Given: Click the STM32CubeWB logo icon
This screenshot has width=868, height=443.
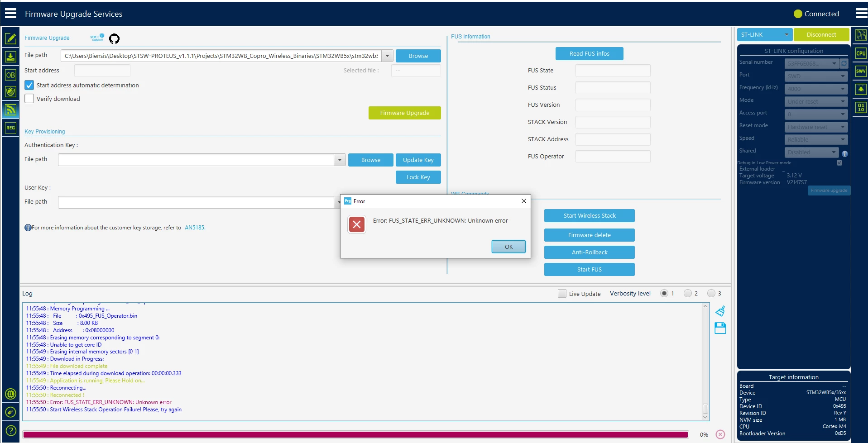Looking at the screenshot, I should (x=97, y=38).
